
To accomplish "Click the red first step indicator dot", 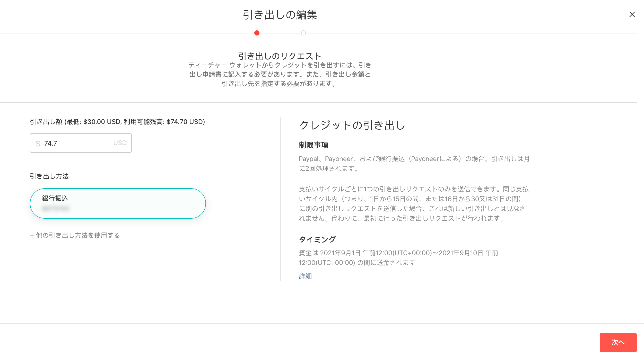I will [x=257, y=33].
